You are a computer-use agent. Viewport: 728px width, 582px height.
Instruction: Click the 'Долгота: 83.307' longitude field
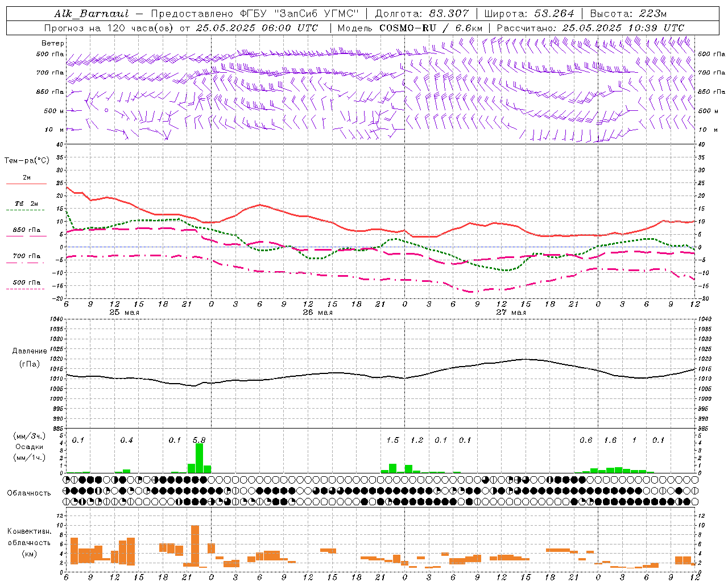pyautogui.click(x=422, y=14)
